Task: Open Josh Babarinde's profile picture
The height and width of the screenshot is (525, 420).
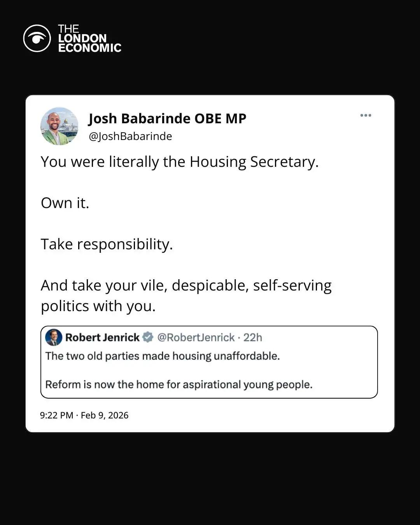Action: (59, 126)
